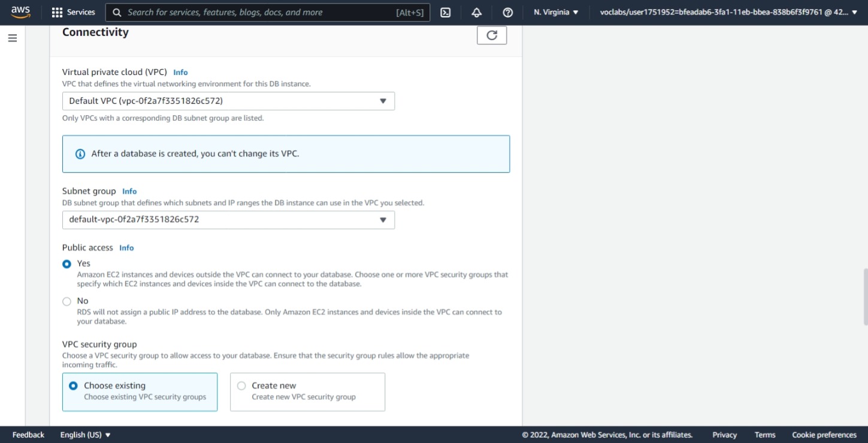This screenshot has height=443, width=868.
Task: Click the Feedback button in the footer
Action: click(x=28, y=435)
